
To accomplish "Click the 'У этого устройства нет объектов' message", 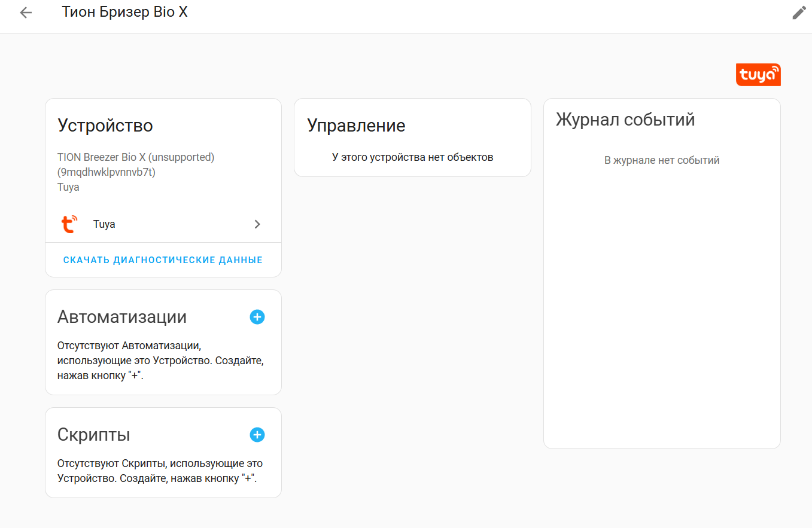I will 412,157.
